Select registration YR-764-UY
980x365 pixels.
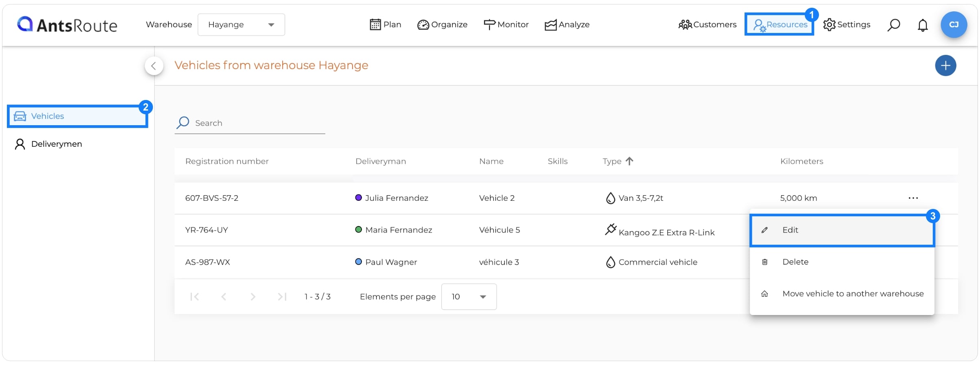[x=207, y=230]
